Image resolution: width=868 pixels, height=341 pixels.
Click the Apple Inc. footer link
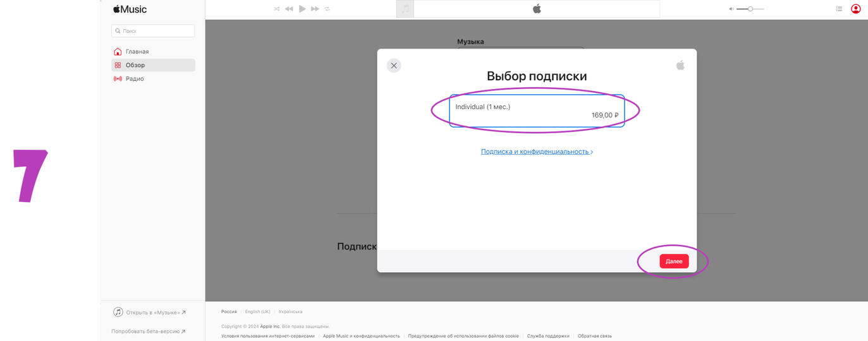[270, 326]
